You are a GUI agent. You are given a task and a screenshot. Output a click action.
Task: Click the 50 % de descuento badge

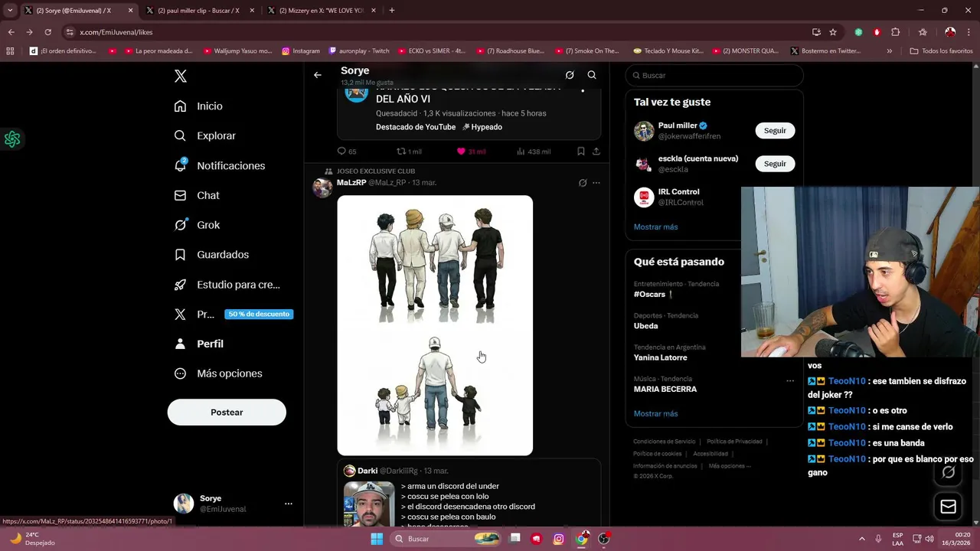click(x=259, y=314)
